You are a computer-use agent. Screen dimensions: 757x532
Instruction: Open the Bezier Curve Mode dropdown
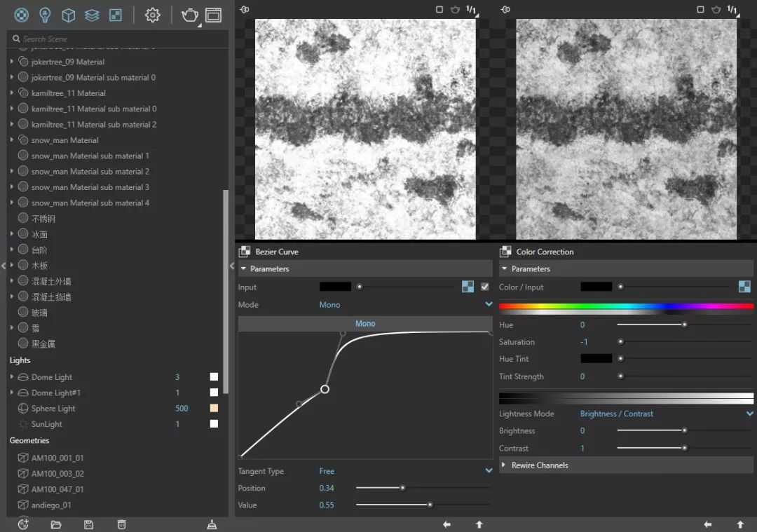point(489,305)
